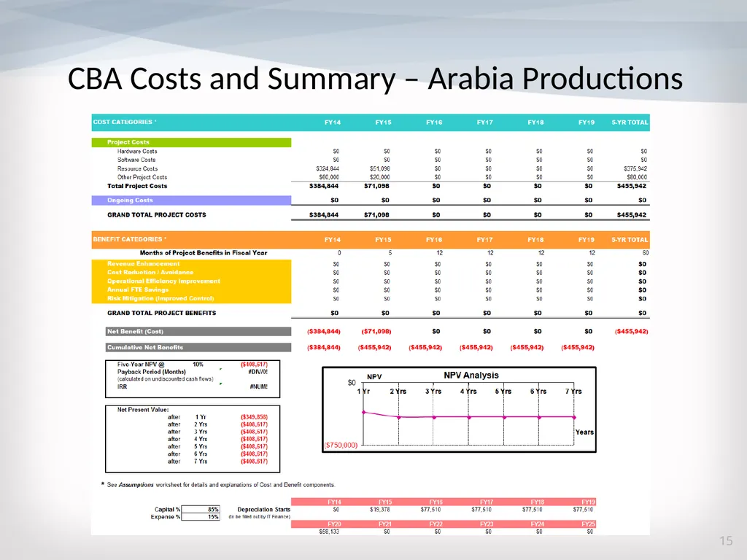Click the 'Net Present Value:' heading
Screen dimensions: 747x560
[x=143, y=410]
